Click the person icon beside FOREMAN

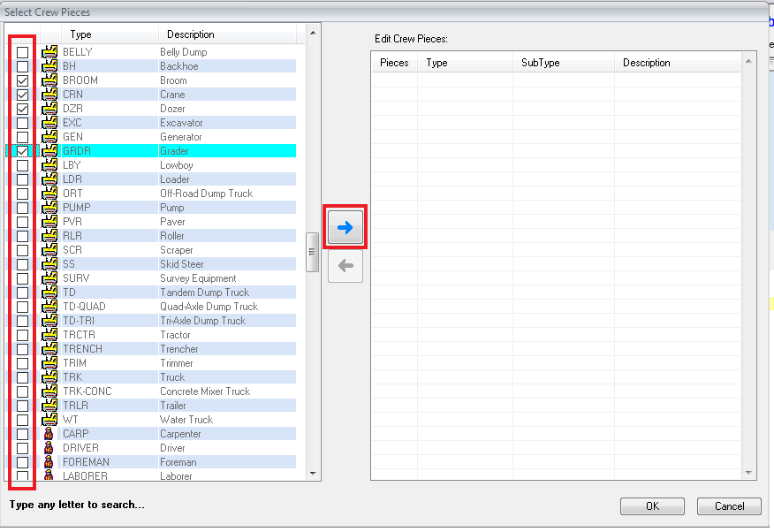click(x=49, y=461)
